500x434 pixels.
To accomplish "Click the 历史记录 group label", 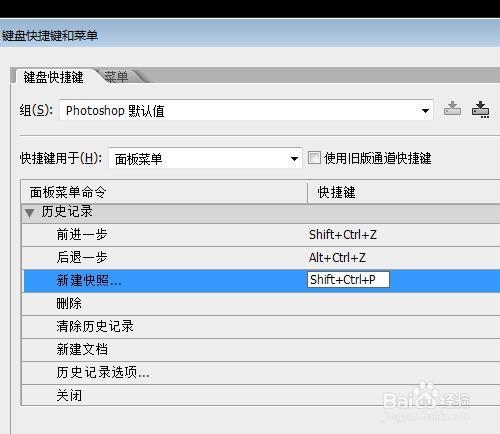I will (x=67, y=212).
